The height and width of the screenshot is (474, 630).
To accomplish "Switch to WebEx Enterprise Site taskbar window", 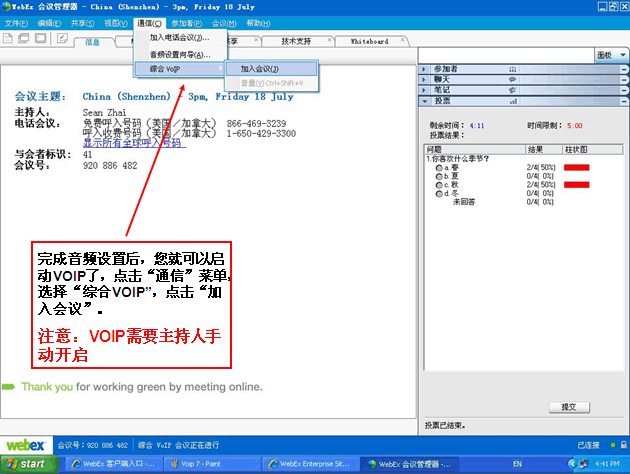I will coord(311,464).
